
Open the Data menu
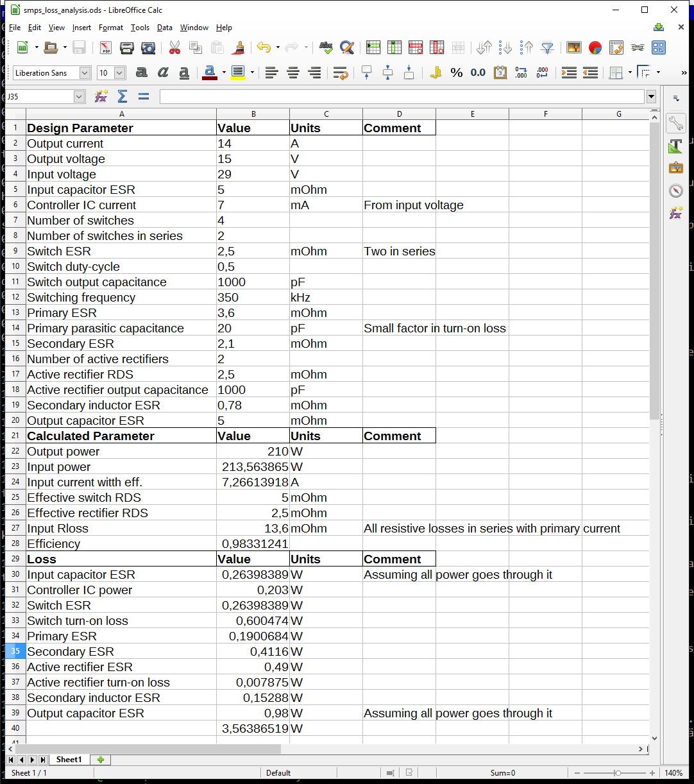pos(165,28)
